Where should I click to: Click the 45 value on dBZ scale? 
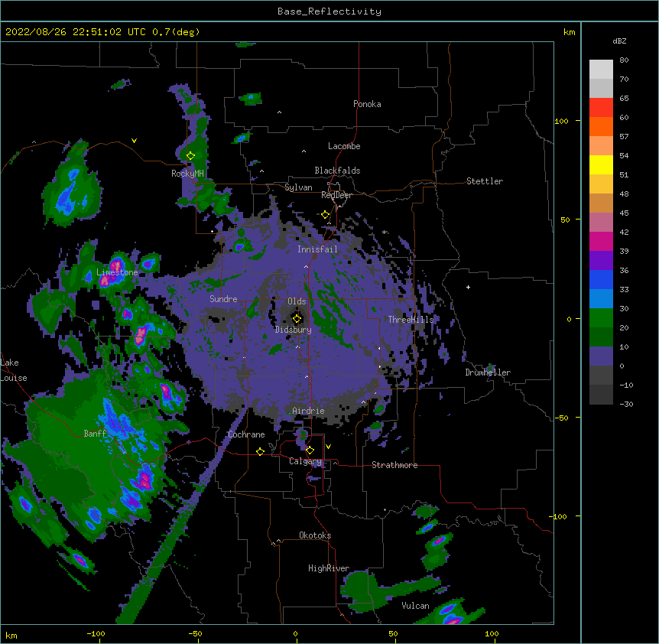point(624,213)
